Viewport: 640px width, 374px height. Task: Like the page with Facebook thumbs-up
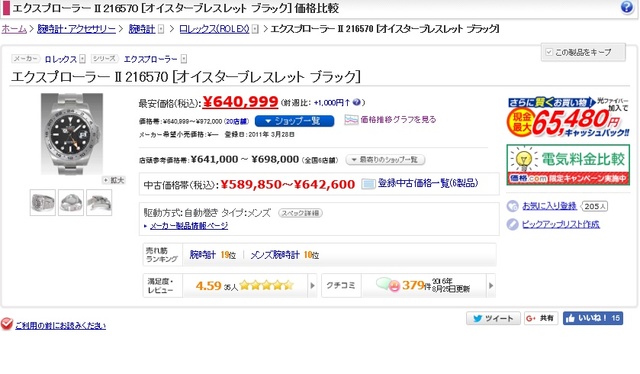pyautogui.click(x=593, y=318)
